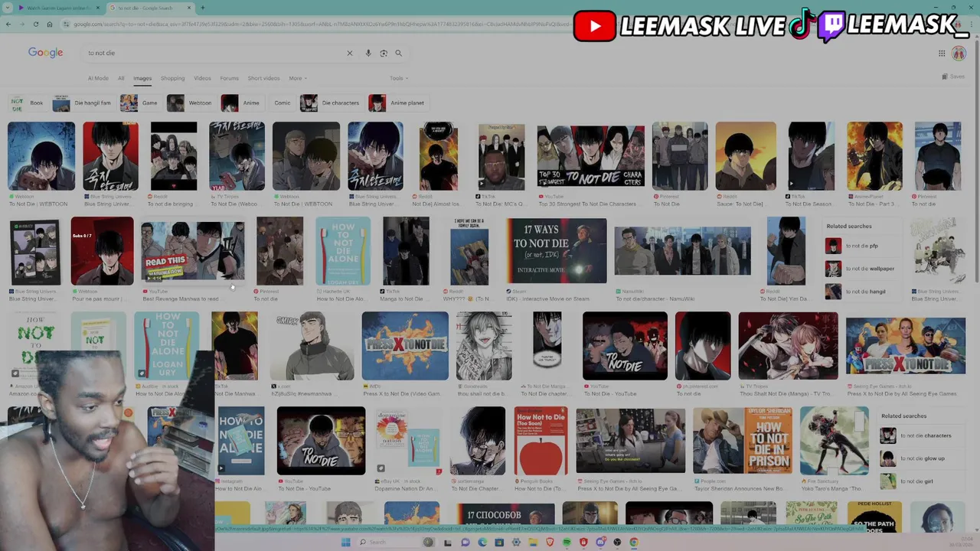Viewport: 980px width, 551px height.
Task: Open orange 'Press X To Not Die' IMDb thumbnail
Action: click(405, 346)
